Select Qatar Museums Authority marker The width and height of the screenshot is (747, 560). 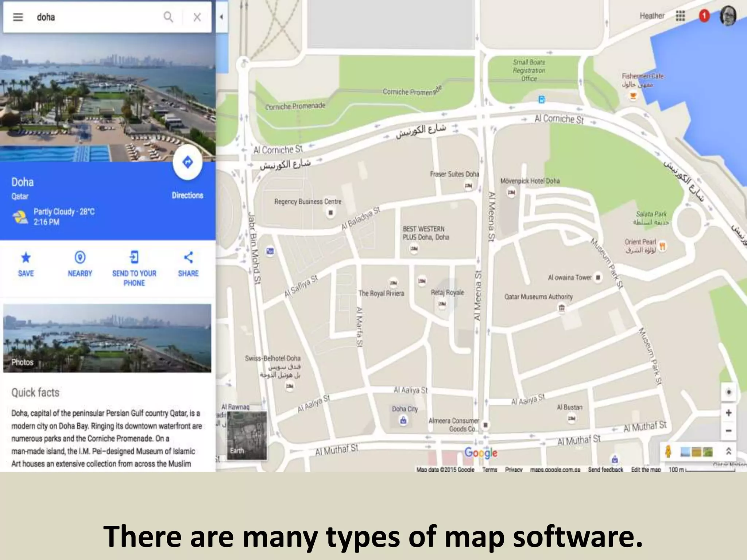(561, 308)
